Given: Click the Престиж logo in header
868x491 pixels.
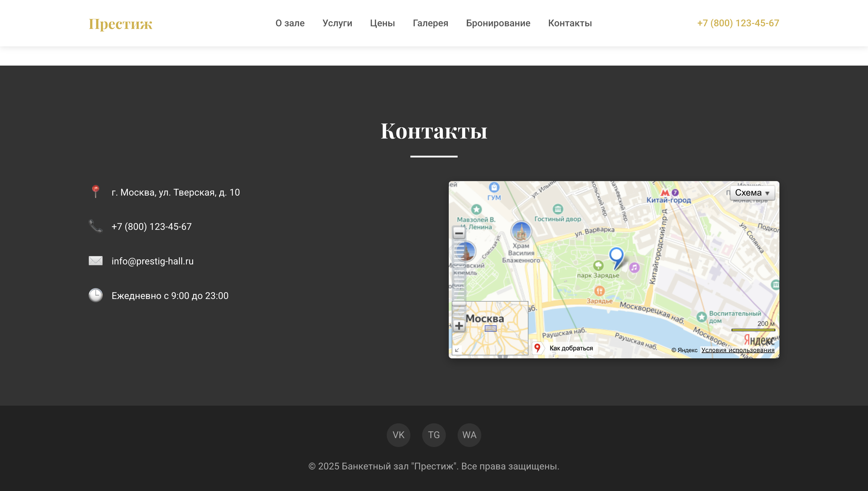Looking at the screenshot, I should tap(120, 24).
